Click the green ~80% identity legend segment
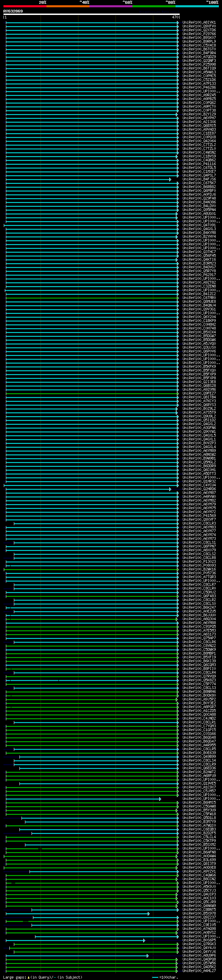The width and height of the screenshot is (222, 980). point(154,6)
